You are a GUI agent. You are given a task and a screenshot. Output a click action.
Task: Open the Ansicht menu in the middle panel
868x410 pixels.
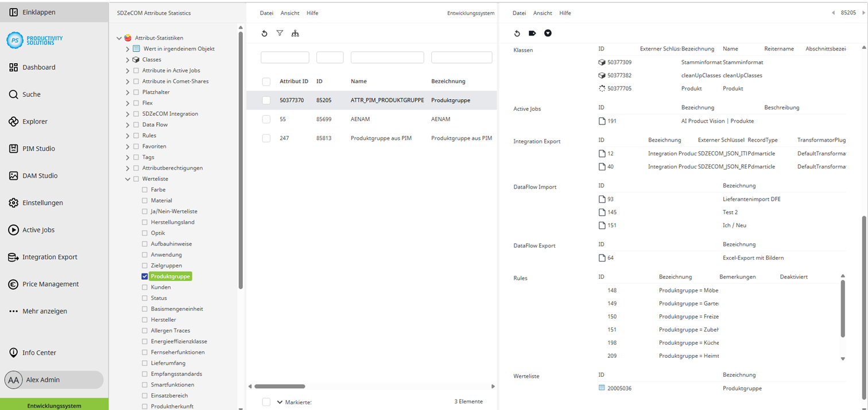[290, 13]
